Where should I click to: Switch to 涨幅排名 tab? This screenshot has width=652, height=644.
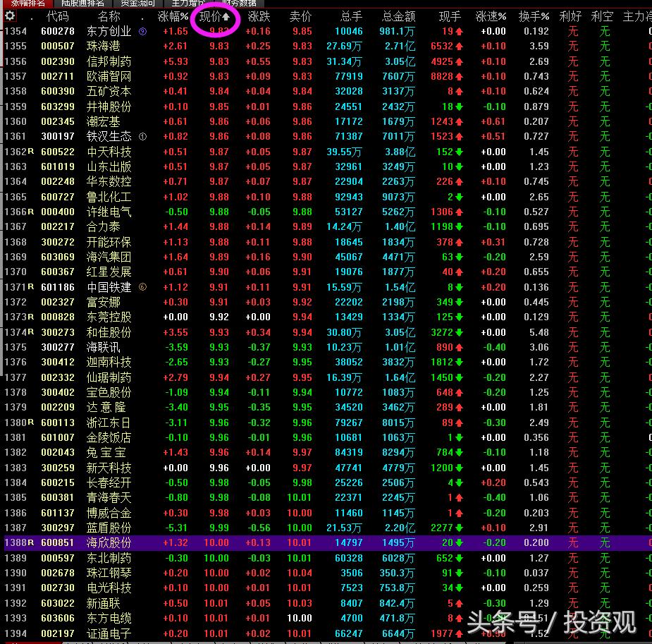tap(27, 4)
